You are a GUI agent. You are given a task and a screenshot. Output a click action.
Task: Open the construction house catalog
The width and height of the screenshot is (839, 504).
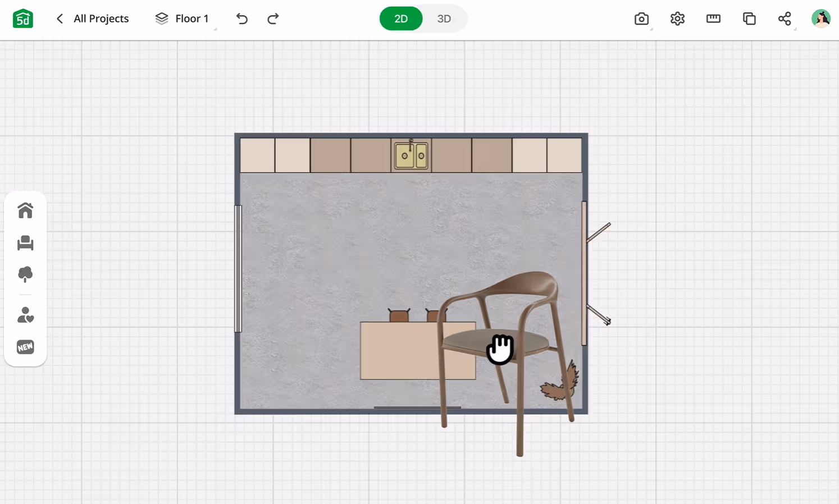click(25, 210)
